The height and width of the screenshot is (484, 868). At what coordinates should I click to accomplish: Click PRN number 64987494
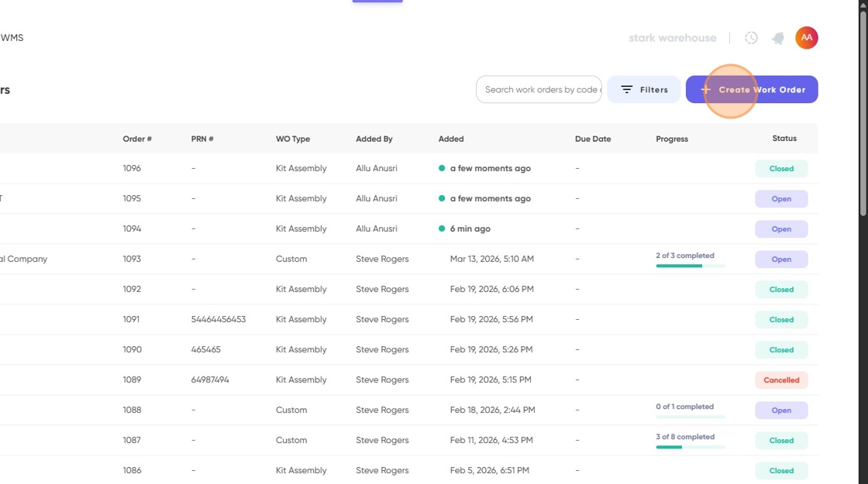(210, 379)
